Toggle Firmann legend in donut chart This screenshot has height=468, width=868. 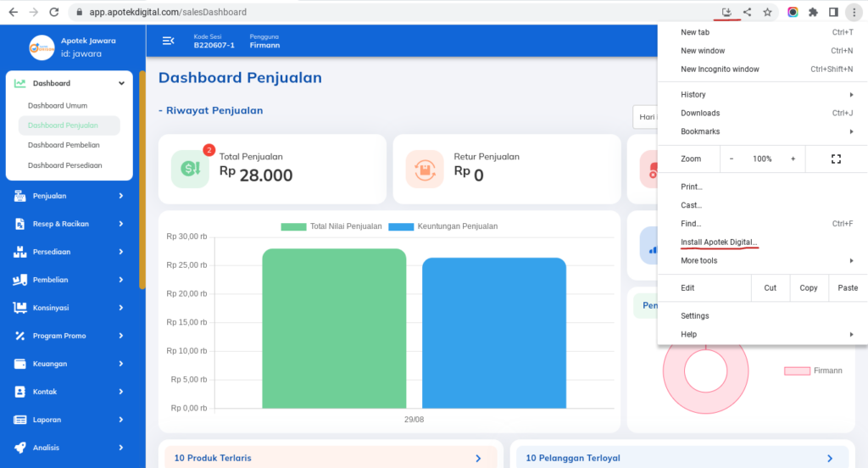tap(813, 370)
